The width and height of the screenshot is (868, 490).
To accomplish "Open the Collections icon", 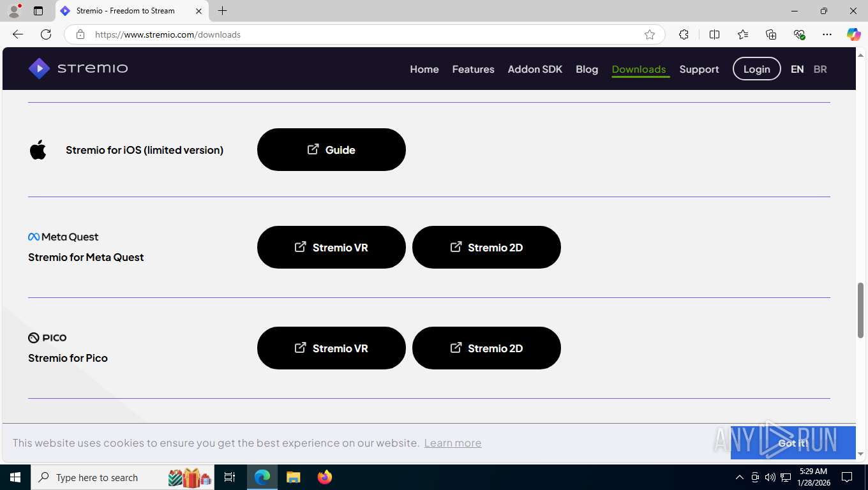I will [771, 34].
